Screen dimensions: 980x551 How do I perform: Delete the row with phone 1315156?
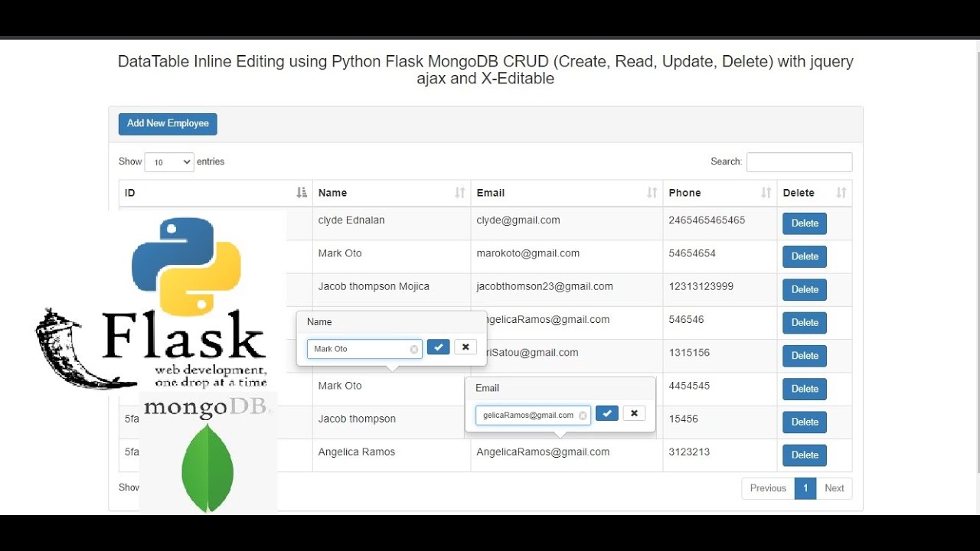tap(805, 356)
